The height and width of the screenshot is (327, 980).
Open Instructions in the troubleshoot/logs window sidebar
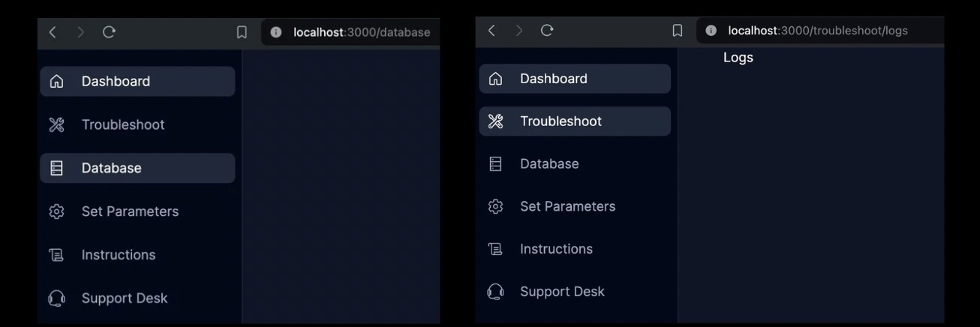[556, 249]
